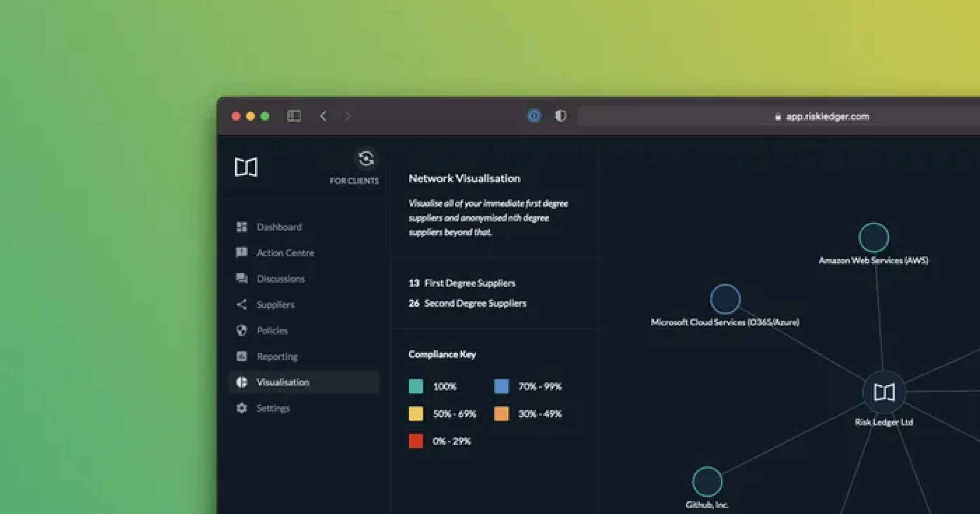Viewport: 980px width, 514px height.
Task: Open the Action Centre menu item
Action: [x=304, y=253]
